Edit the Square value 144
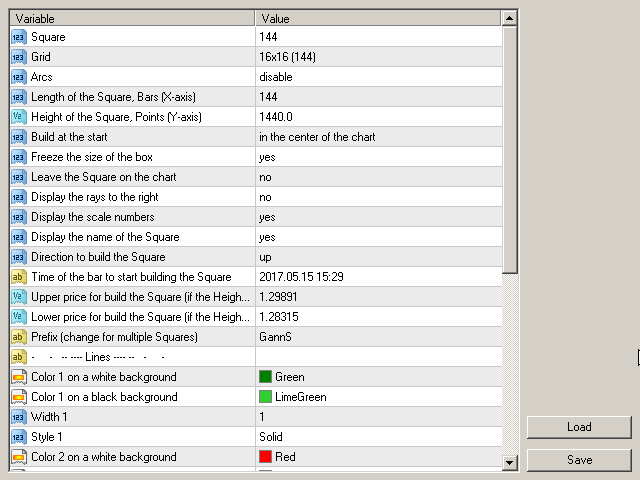 [379, 37]
